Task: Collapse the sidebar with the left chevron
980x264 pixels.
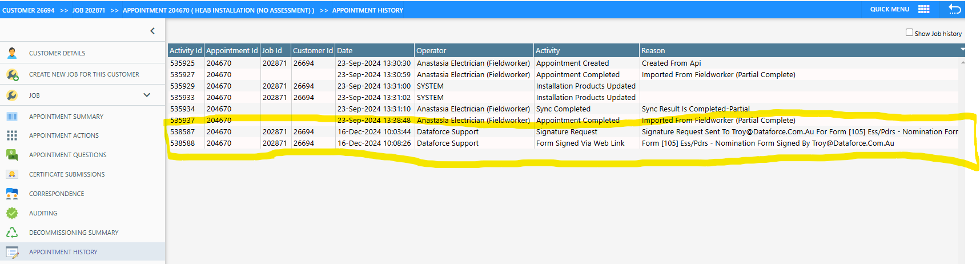Action: click(152, 31)
